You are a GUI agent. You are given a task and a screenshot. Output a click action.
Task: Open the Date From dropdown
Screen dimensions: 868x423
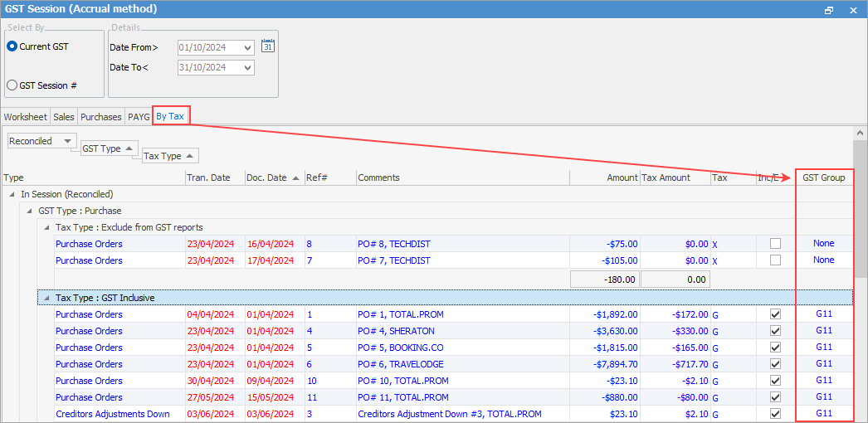point(247,47)
